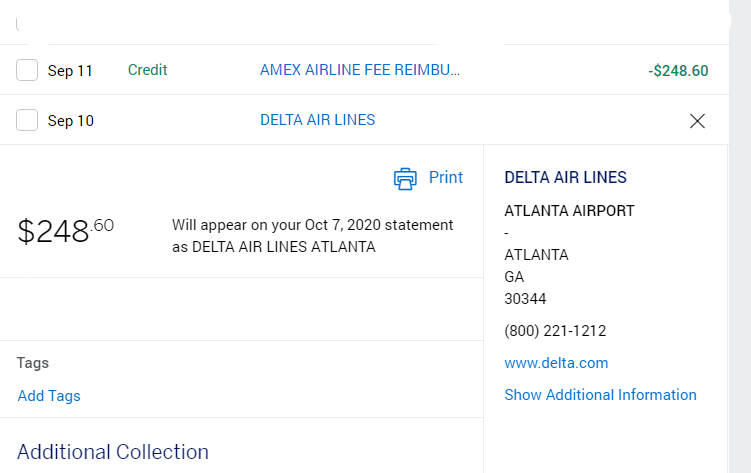Image resolution: width=751 pixels, height=473 pixels.
Task: Open the www.delta.com website link
Action: tap(556, 363)
